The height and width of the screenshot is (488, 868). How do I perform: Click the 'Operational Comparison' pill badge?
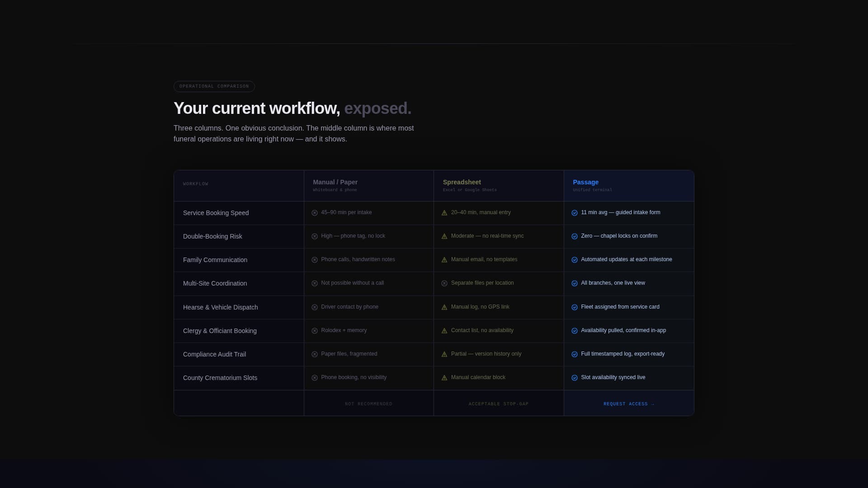[214, 86]
